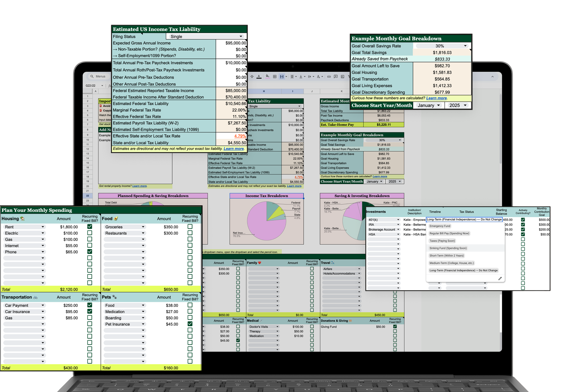The image size is (584, 392).
Task: Select Emergency Fund timeline option
Action: (x=440, y=226)
